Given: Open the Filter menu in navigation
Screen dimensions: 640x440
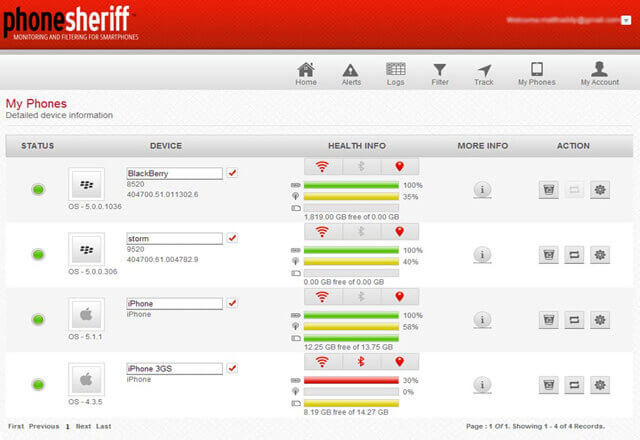Looking at the screenshot, I should coord(439,74).
